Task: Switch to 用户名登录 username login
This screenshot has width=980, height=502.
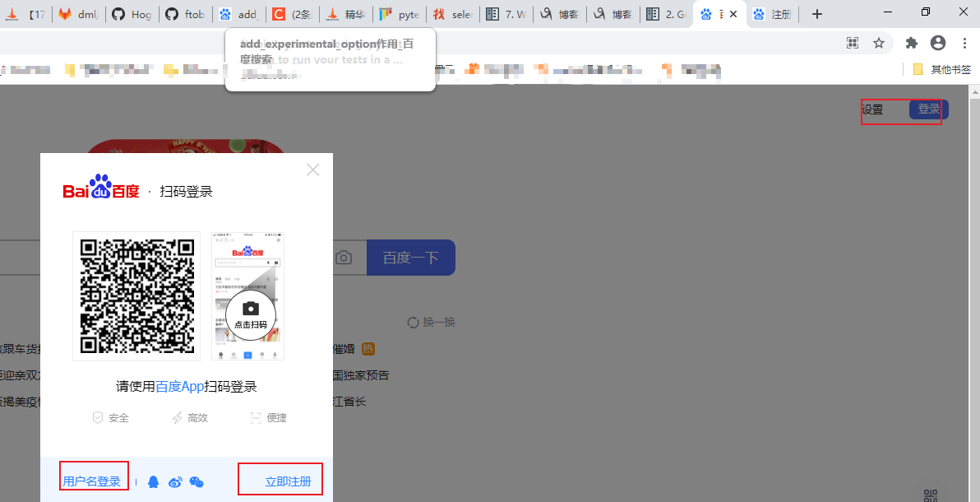Action: (x=92, y=481)
